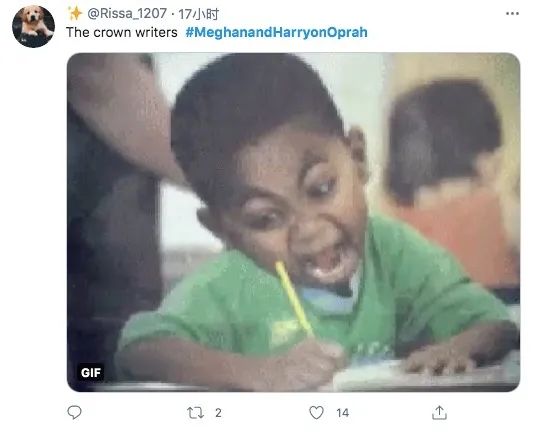Play the GIF of the boy writing

point(293,222)
